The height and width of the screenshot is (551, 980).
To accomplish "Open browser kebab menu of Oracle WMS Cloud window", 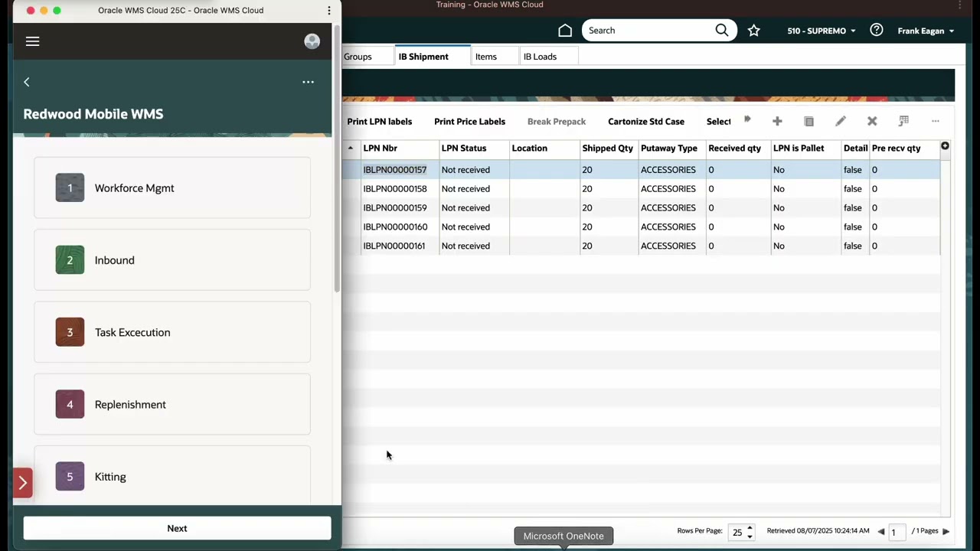I will (x=329, y=10).
